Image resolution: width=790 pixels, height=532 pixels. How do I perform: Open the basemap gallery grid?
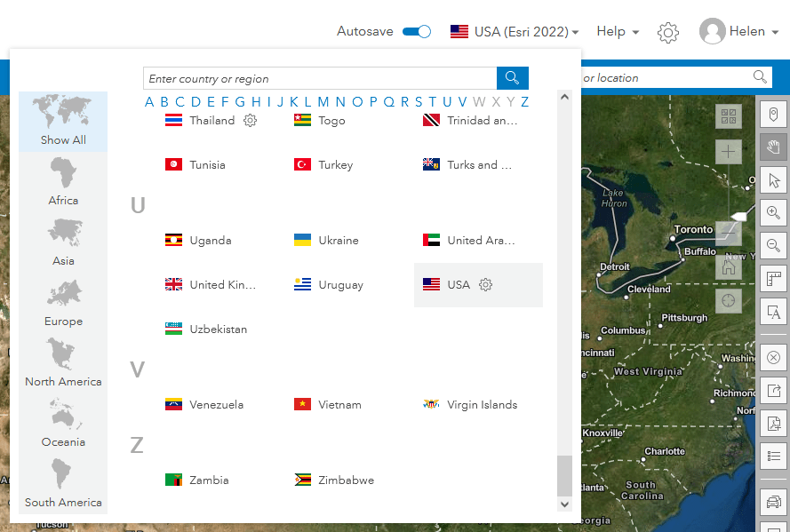pos(728,116)
